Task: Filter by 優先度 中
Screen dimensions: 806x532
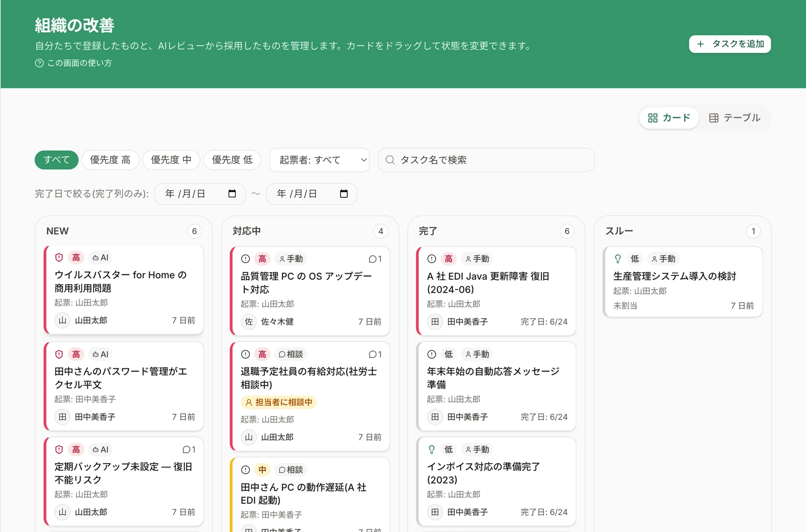Action: (171, 160)
